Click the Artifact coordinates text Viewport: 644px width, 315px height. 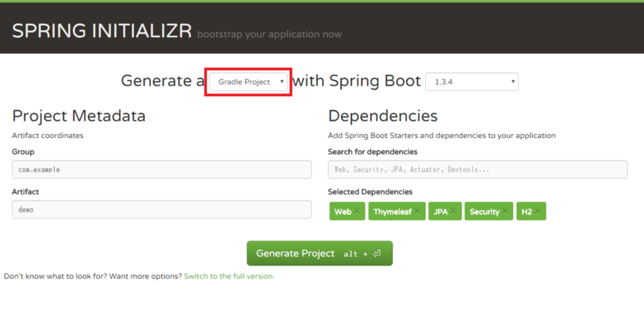[x=48, y=135]
